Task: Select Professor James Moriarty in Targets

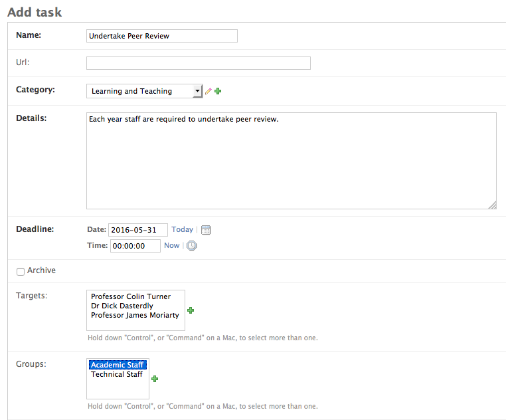Action: 135,315
